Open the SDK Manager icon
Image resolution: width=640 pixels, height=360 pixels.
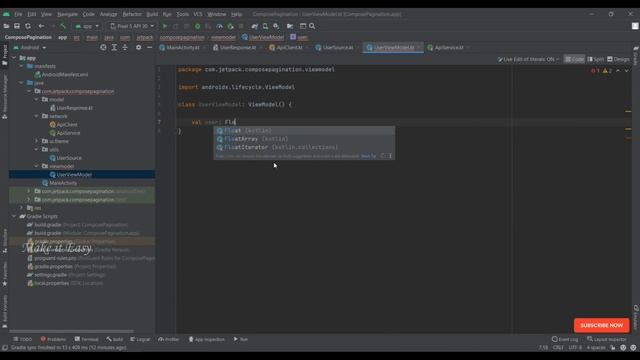tap(276, 26)
